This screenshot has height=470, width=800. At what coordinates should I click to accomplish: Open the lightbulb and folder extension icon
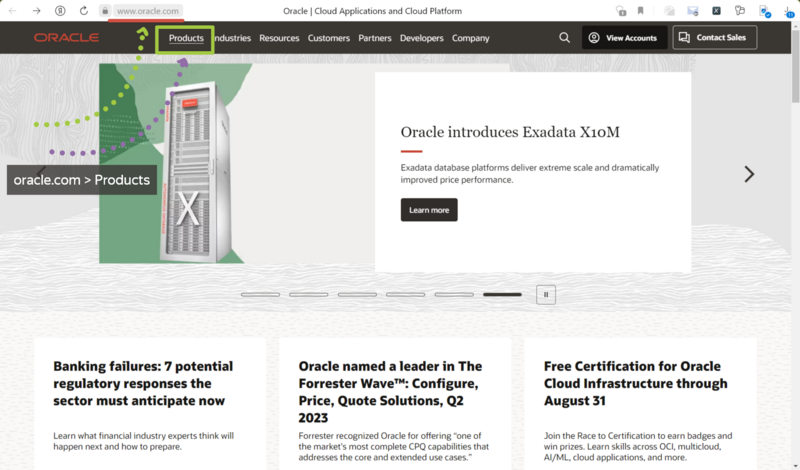pos(740,11)
